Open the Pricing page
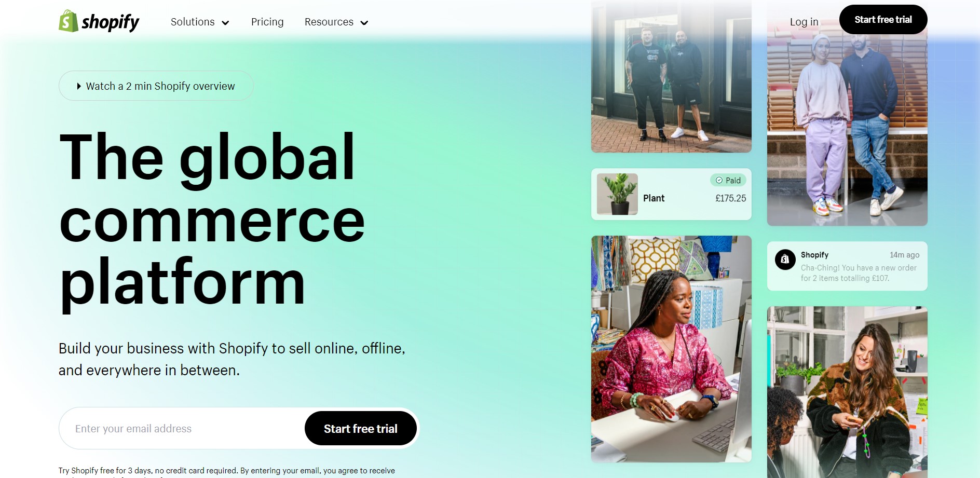 267,22
